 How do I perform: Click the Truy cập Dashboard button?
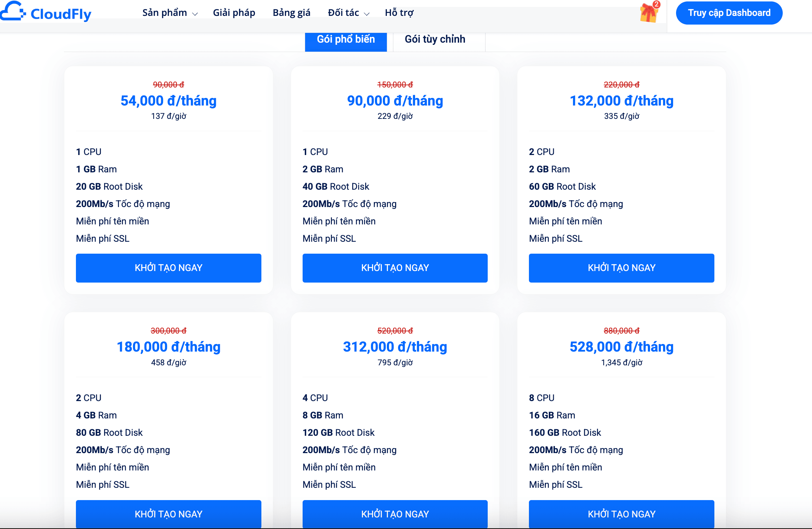[x=729, y=13]
